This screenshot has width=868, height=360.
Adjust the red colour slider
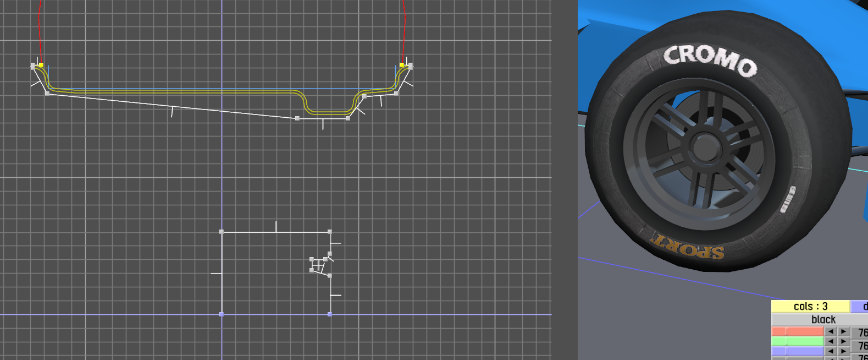(x=797, y=331)
